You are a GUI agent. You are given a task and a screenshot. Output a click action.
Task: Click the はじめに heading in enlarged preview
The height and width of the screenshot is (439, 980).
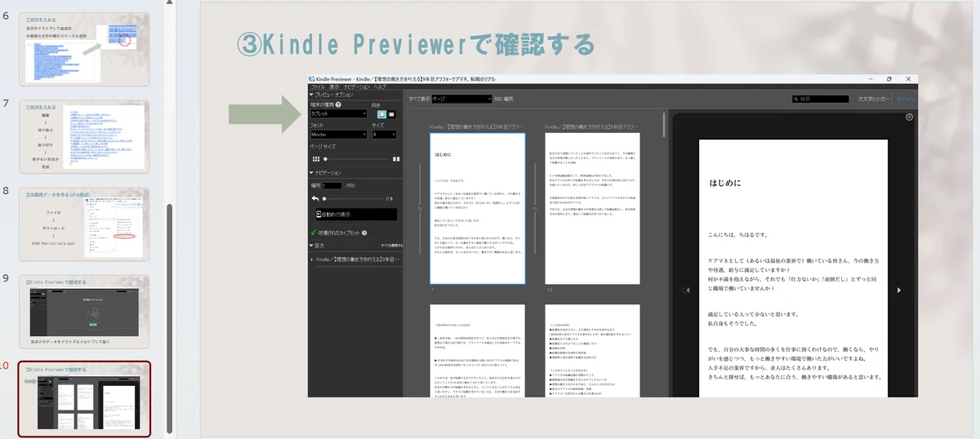tap(725, 184)
